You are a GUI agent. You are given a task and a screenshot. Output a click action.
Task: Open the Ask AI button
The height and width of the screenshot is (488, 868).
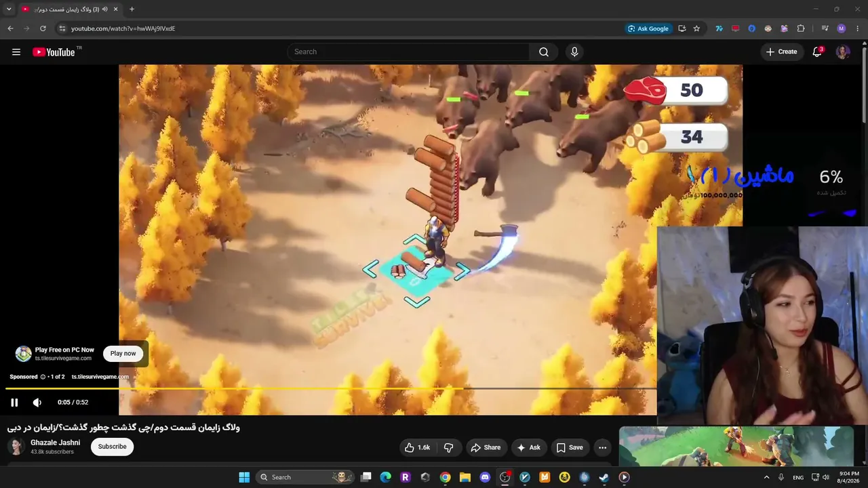(x=528, y=447)
